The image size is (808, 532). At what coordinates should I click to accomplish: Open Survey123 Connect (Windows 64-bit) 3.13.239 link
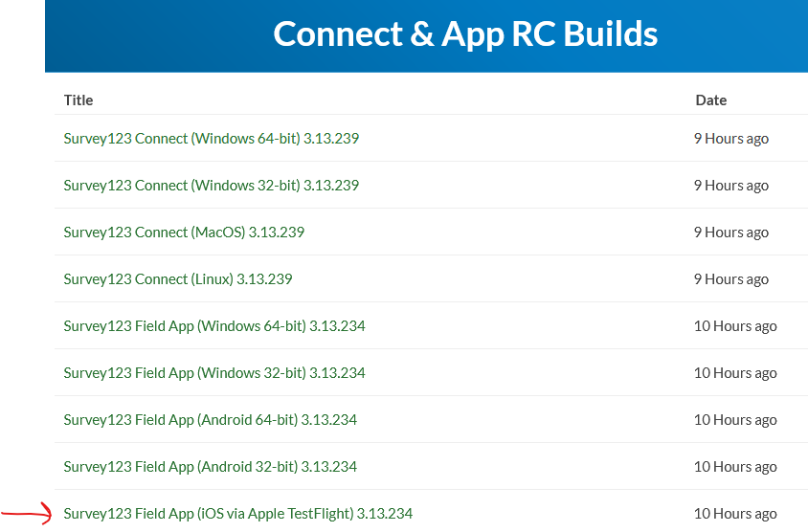(x=212, y=139)
